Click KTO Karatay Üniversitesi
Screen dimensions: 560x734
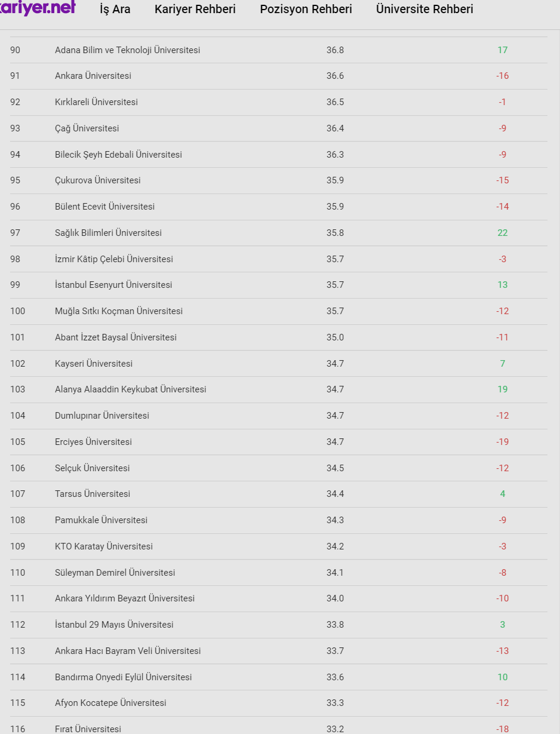(x=104, y=546)
